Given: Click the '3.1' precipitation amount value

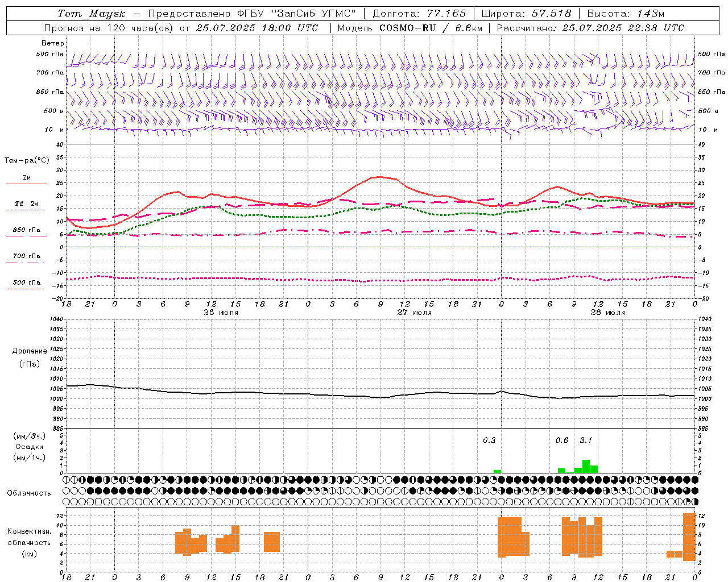Looking at the screenshot, I should pos(586,440).
